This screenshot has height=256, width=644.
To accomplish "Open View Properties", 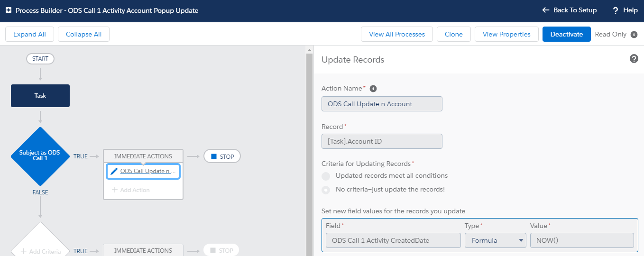I will [506, 34].
